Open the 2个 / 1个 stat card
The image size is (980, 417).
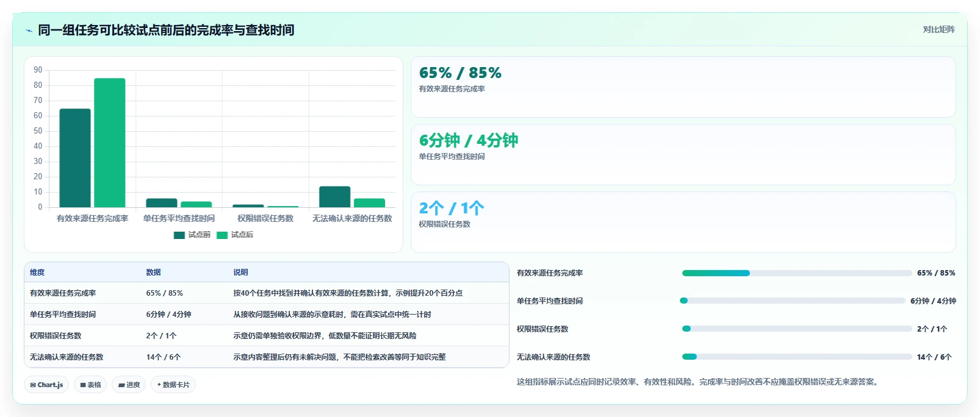tap(683, 223)
